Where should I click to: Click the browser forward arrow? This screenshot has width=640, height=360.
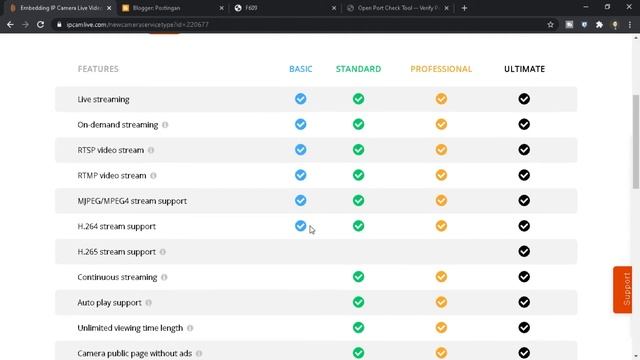tap(25, 24)
